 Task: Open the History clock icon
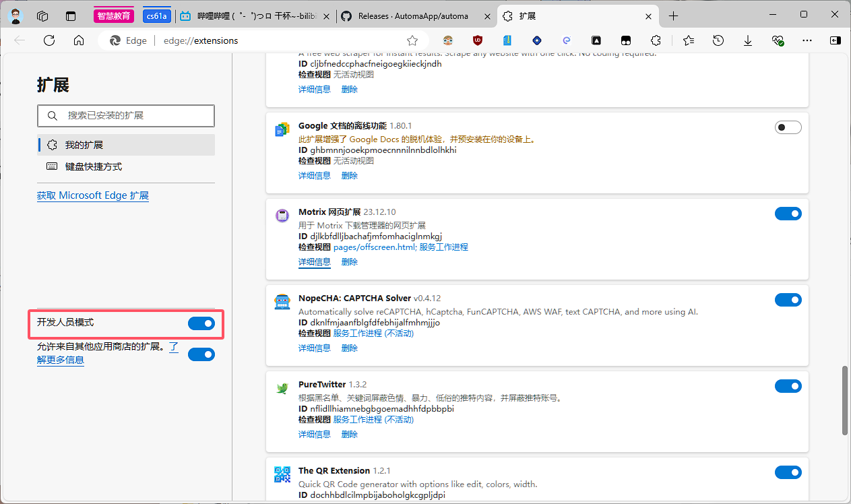point(718,40)
